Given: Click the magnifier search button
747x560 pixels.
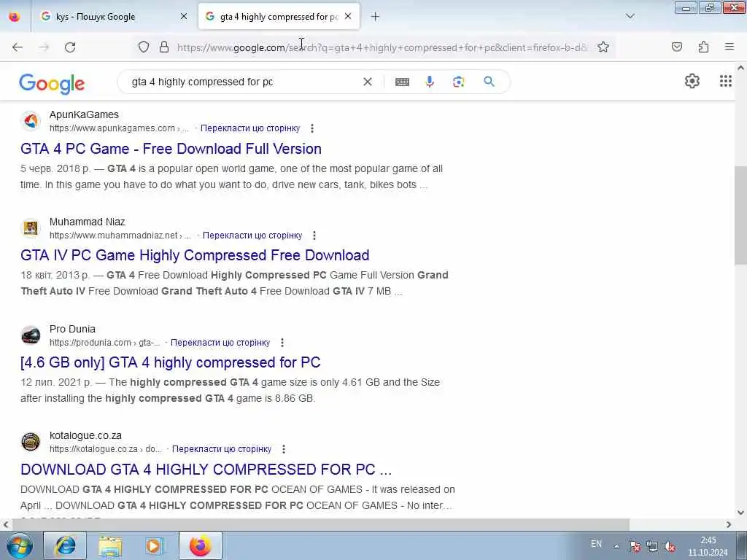Looking at the screenshot, I should tap(489, 82).
